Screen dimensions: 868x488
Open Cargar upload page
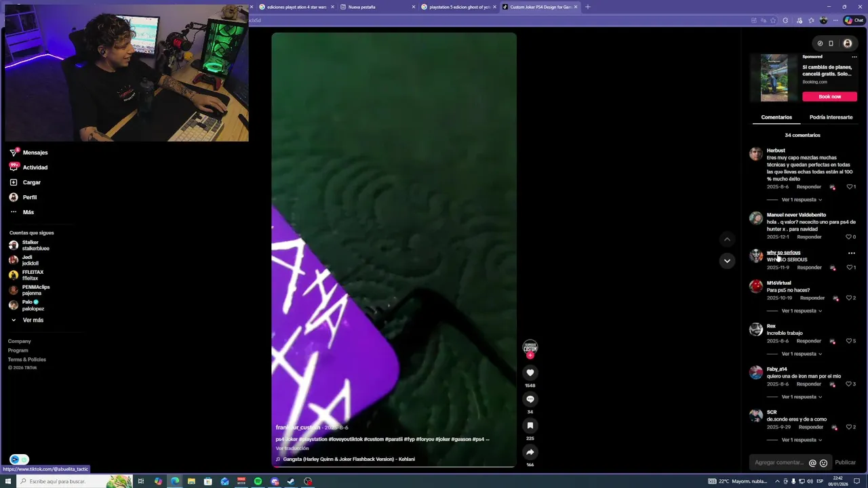point(25,182)
